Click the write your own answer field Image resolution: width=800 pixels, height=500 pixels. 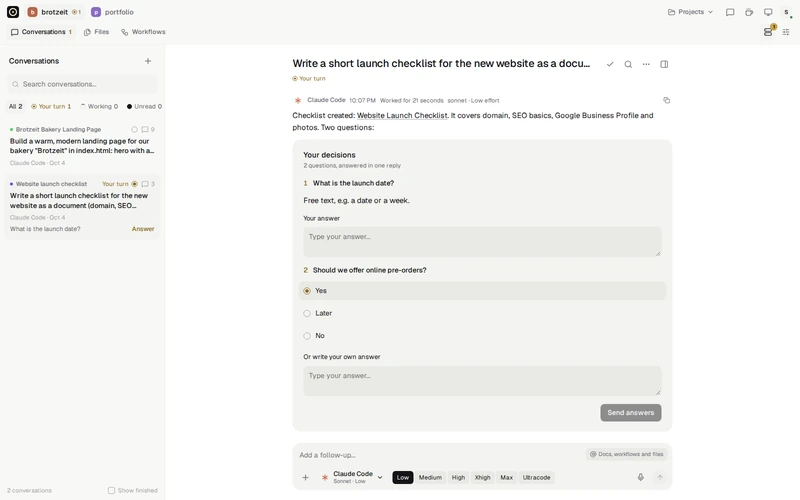(x=482, y=381)
